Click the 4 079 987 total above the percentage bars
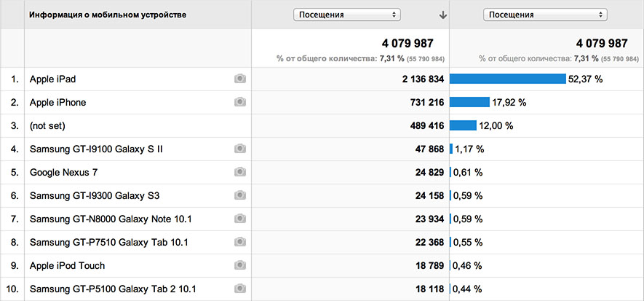Image resolution: width=644 pixels, height=301 pixels. click(x=602, y=43)
